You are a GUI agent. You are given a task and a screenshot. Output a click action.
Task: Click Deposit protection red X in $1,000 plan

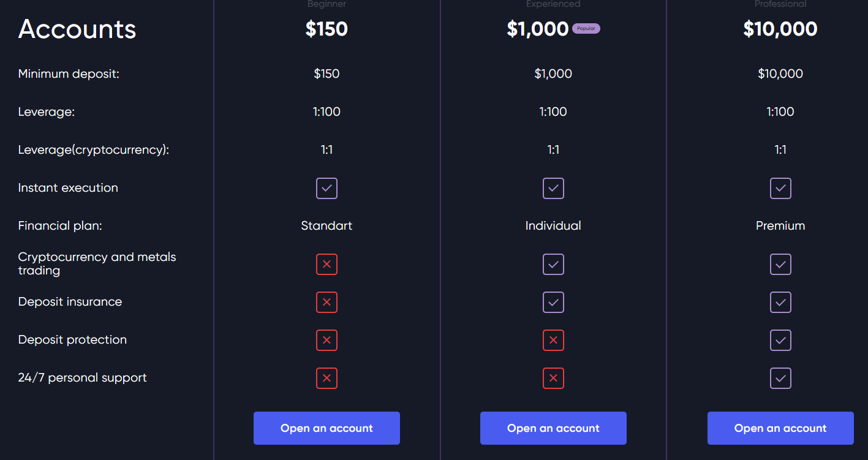(553, 341)
